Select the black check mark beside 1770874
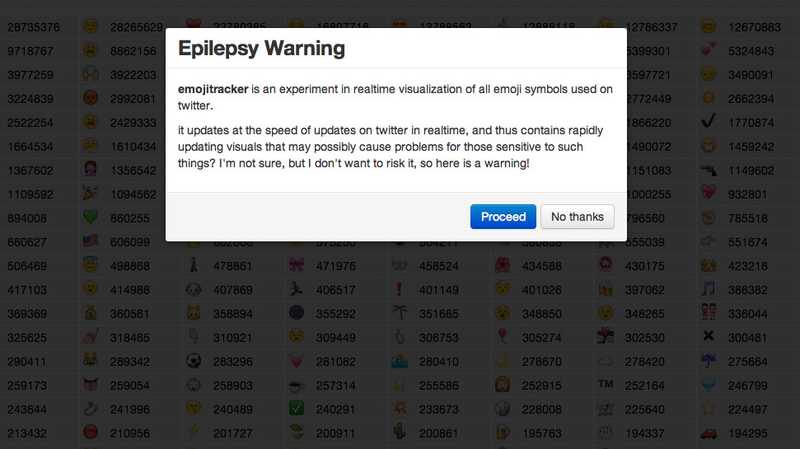 (x=708, y=121)
